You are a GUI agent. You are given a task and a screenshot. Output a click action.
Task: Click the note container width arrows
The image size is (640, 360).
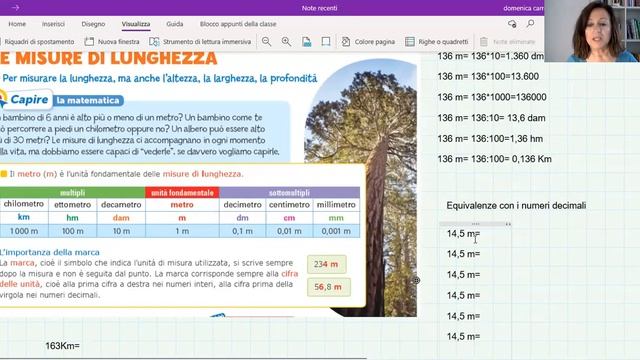click(x=508, y=224)
